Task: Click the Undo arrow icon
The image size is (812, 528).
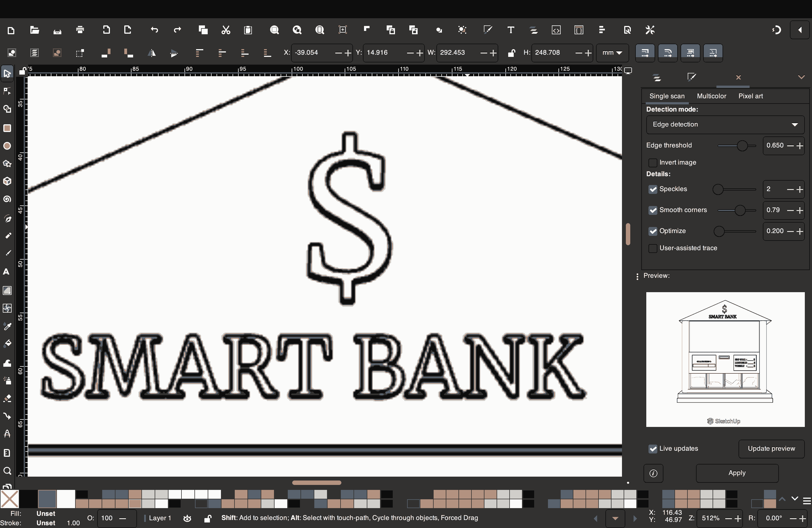Action: (x=154, y=30)
